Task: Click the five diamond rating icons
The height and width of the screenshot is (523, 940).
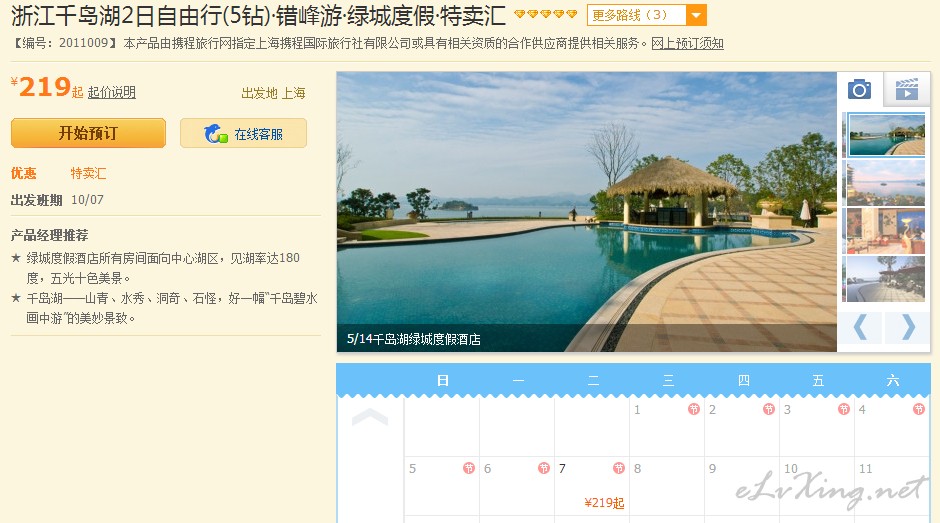Action: tap(546, 14)
